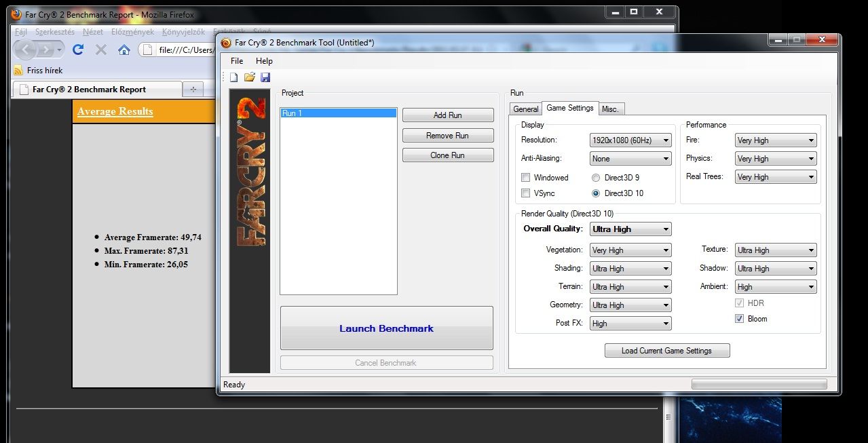
Task: Click the Max. Framerate: 87,31 text
Action: [147, 251]
